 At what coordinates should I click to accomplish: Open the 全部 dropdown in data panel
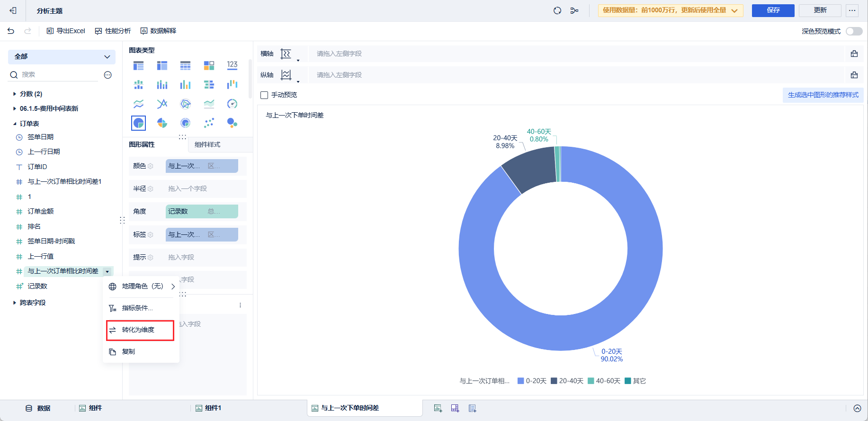(62, 57)
